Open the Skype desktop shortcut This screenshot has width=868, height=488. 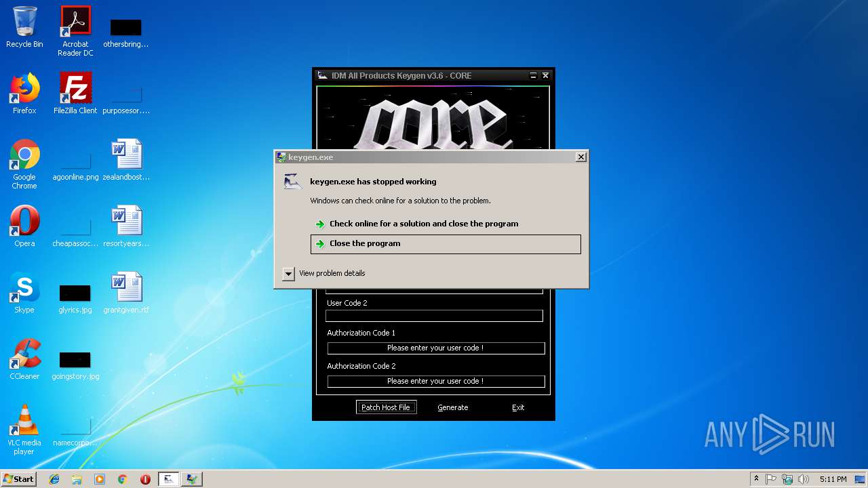point(24,293)
